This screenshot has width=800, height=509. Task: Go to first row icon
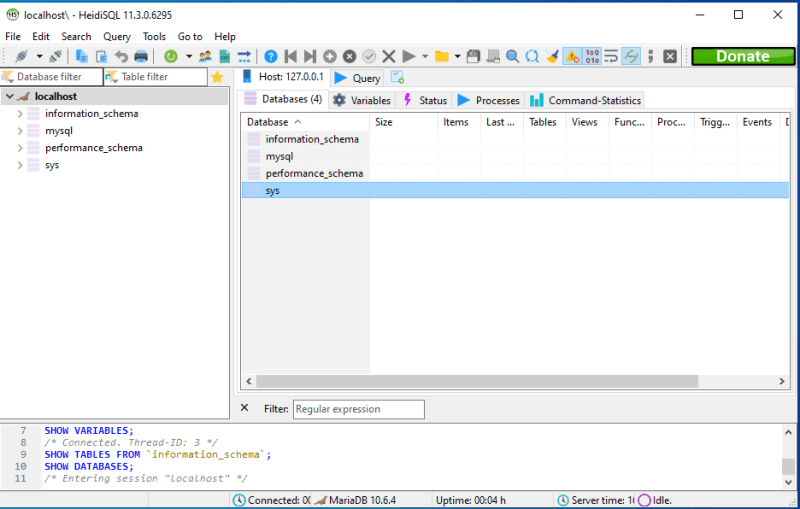[x=290, y=56]
